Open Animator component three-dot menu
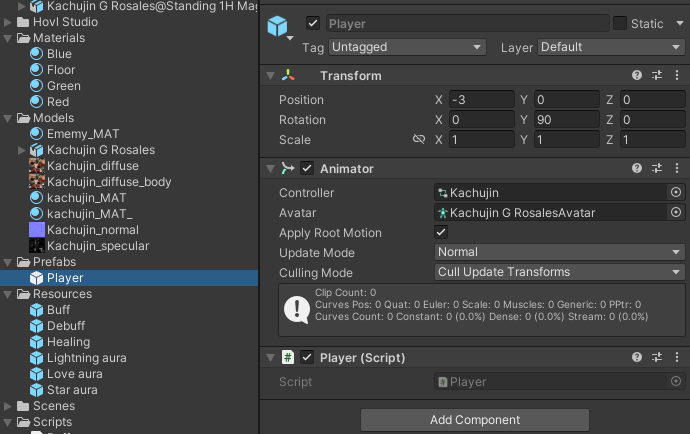 677,168
